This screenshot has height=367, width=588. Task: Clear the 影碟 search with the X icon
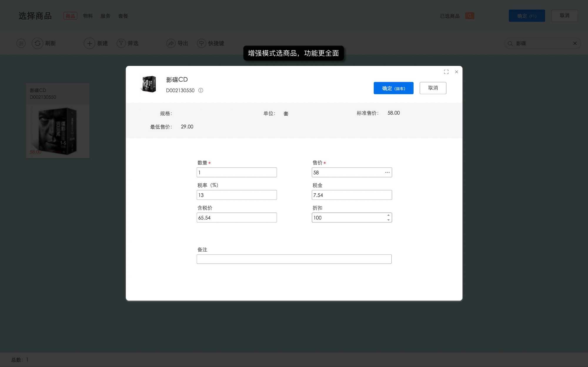575,43
